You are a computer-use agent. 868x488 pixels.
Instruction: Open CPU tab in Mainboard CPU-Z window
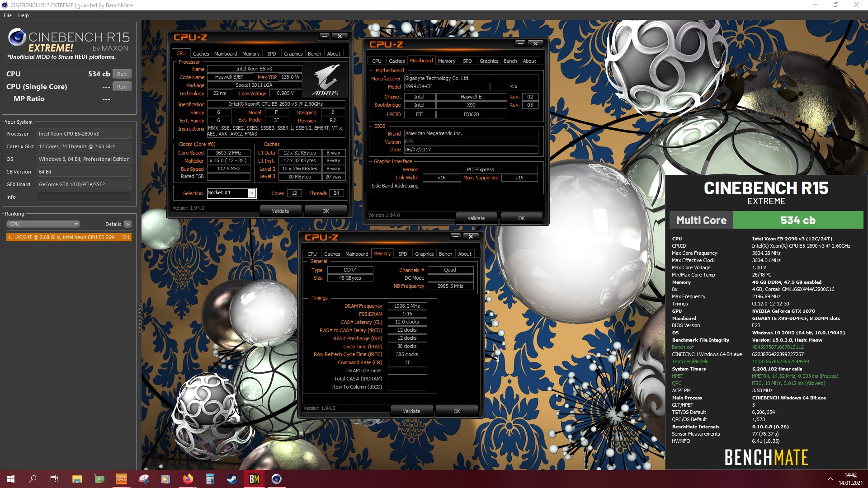click(377, 61)
